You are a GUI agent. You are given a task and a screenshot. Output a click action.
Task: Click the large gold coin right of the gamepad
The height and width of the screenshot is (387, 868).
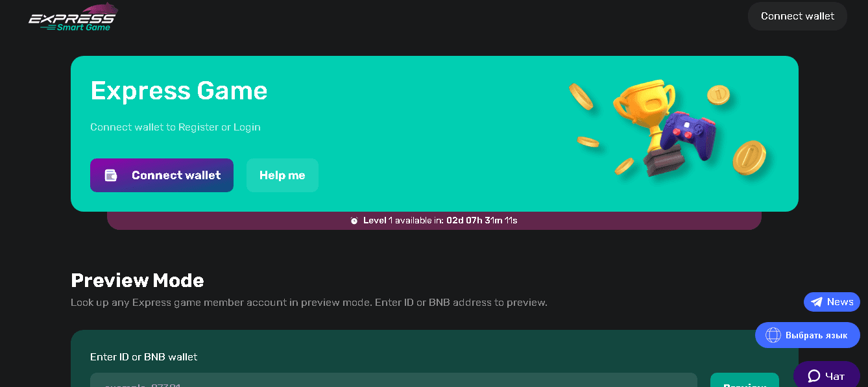(749, 157)
